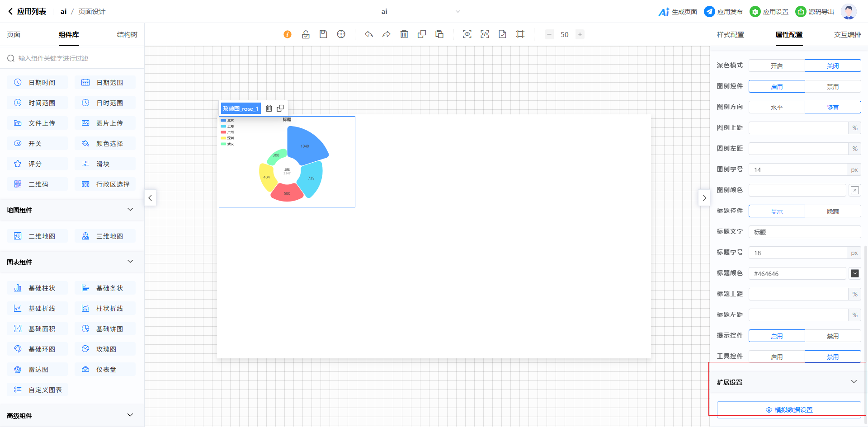Image resolution: width=868 pixels, height=427 pixels.
Task: Hide the chart title with 隐藏
Action: [832, 211]
